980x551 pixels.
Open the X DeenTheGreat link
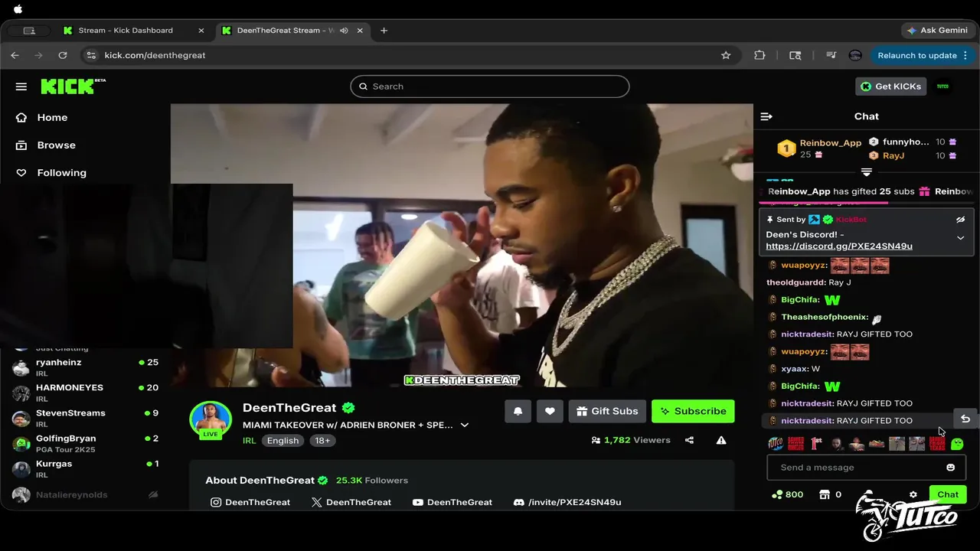tap(351, 502)
